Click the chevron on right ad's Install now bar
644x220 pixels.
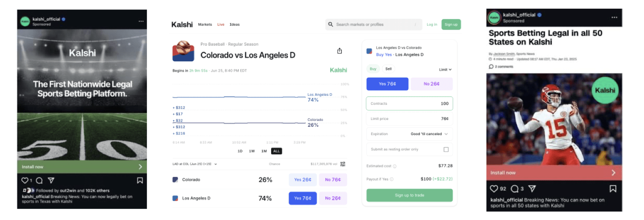tap(613, 173)
